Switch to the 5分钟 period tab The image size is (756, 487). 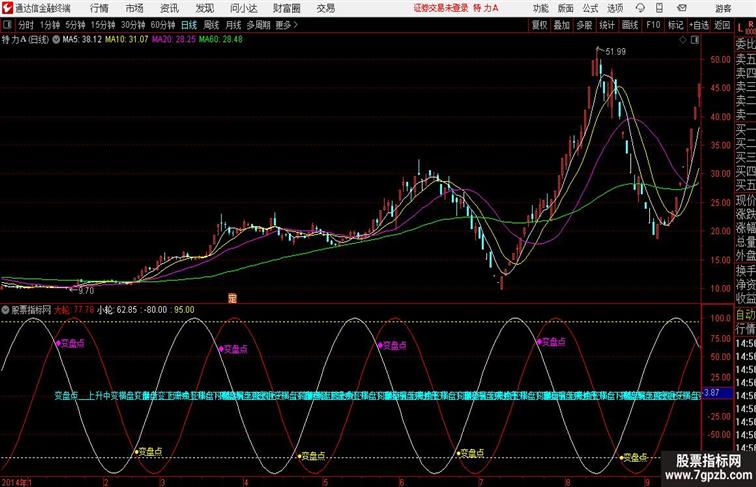tap(75, 25)
